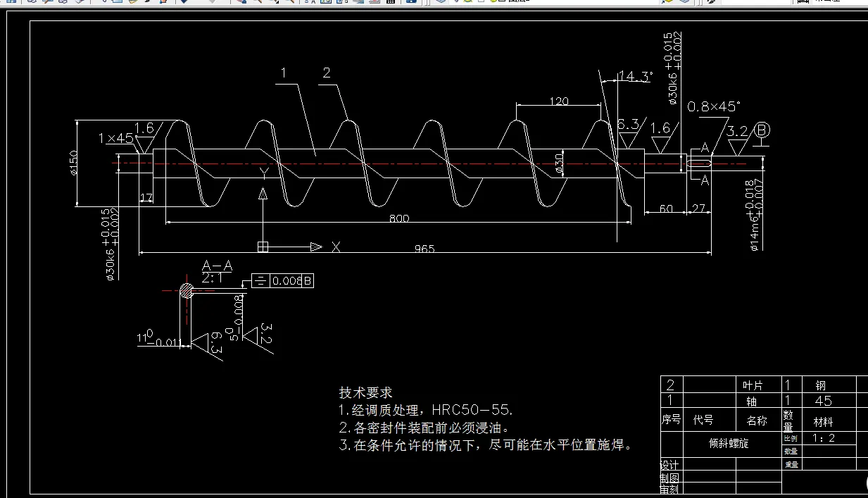
Task: Click leader label 1 above the shaft
Action: 284,72
